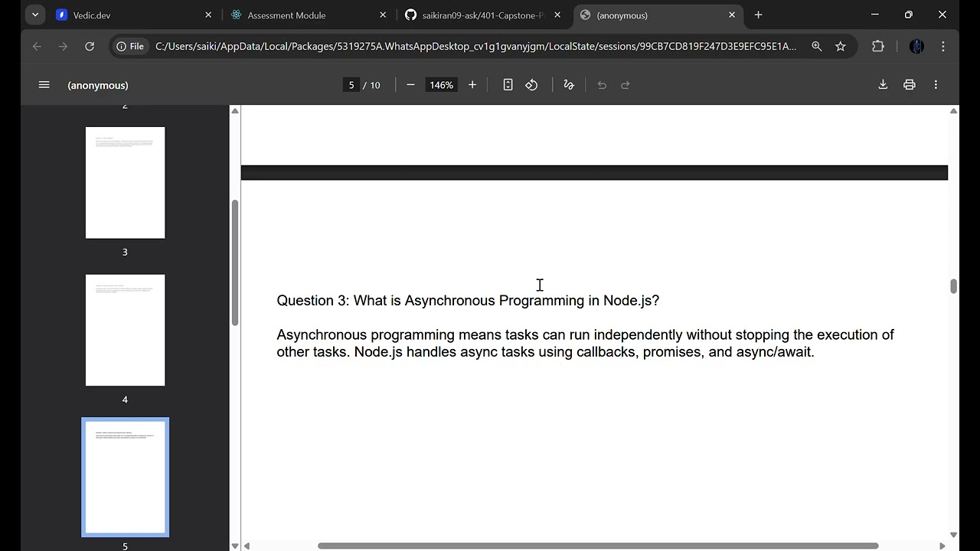Click the horizontal scrollbar thumb
Viewport: 980px width, 551px height.
coord(598,546)
